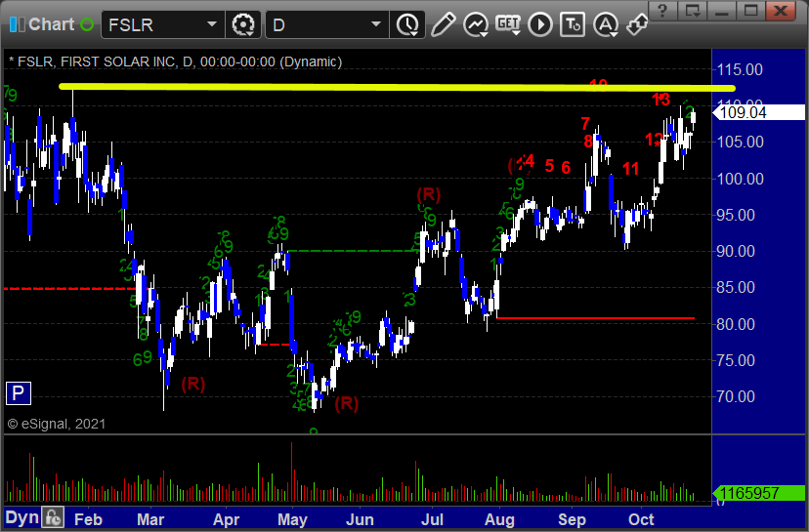809x532 pixels.
Task: Click the Dyn scaling label
Action: click(21, 517)
